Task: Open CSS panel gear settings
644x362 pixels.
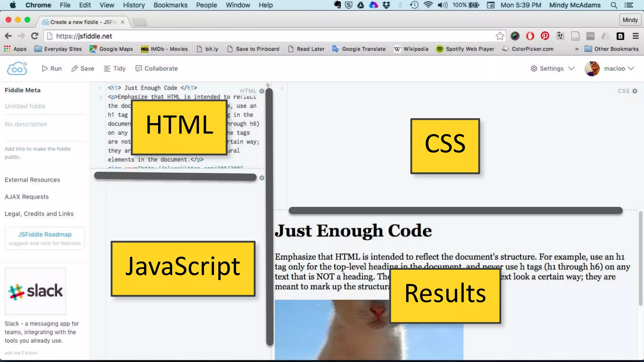Action: [x=635, y=91]
